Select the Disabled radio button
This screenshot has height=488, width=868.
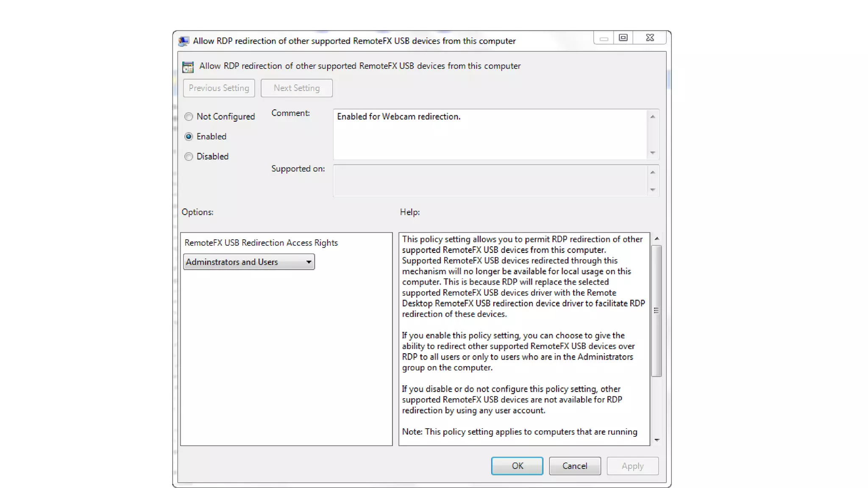click(189, 156)
